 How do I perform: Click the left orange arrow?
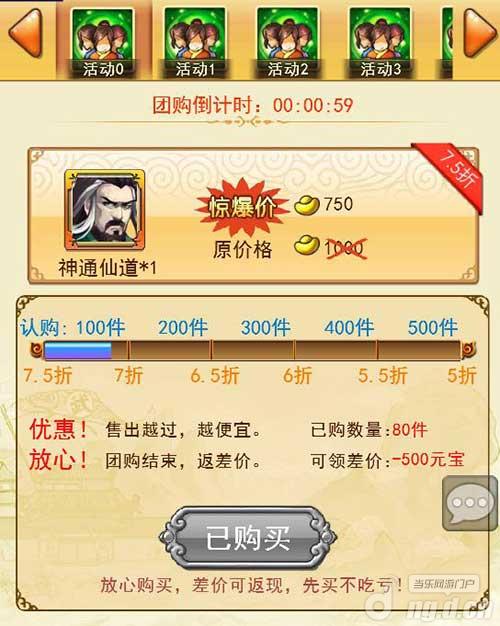coord(25,34)
